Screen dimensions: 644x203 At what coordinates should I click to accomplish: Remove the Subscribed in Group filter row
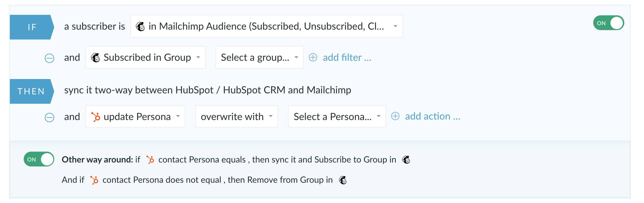coord(49,58)
